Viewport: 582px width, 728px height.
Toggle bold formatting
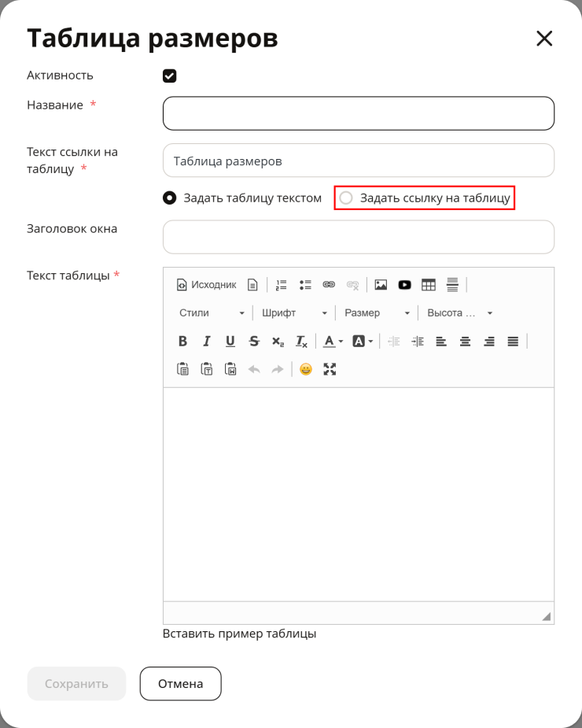coord(183,342)
